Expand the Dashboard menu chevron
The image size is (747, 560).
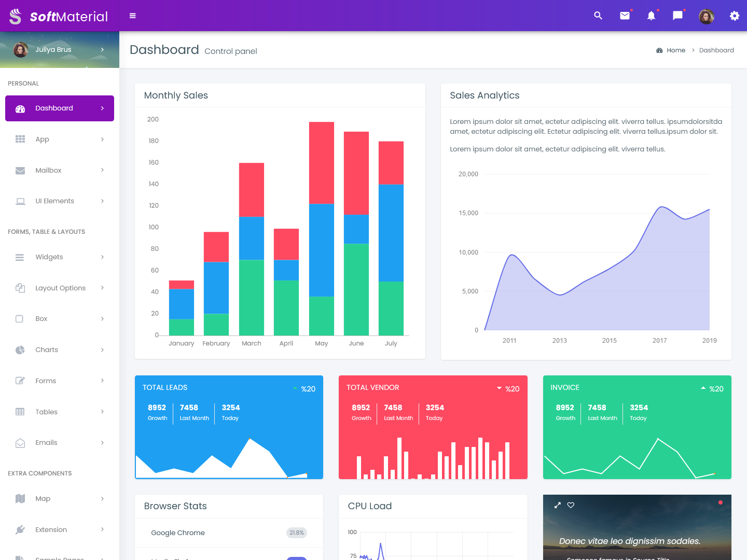click(102, 108)
